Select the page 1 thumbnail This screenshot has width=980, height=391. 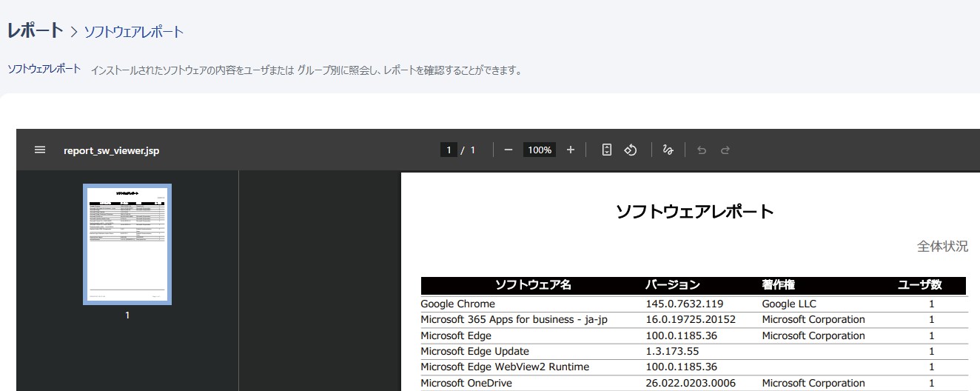pos(127,244)
